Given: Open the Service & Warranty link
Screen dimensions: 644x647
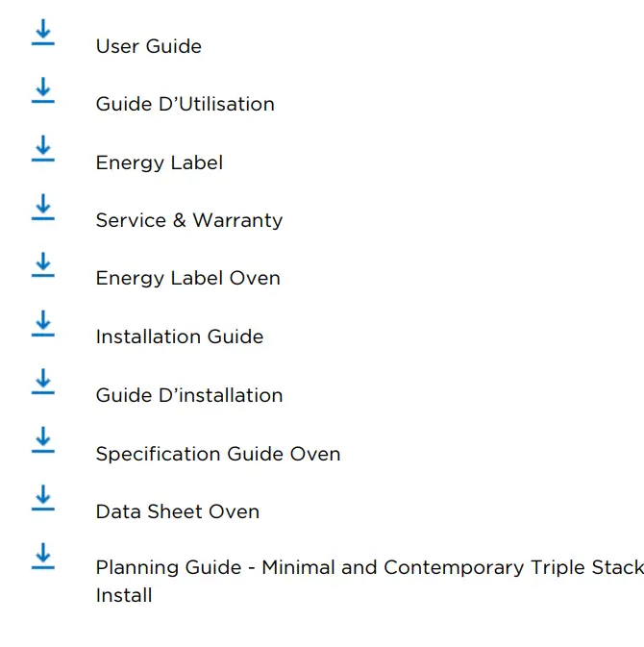Looking at the screenshot, I should coord(188,220).
